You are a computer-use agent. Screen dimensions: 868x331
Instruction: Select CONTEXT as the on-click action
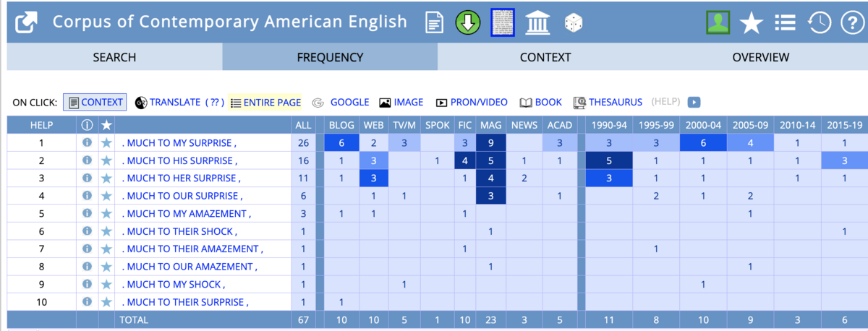pos(95,103)
